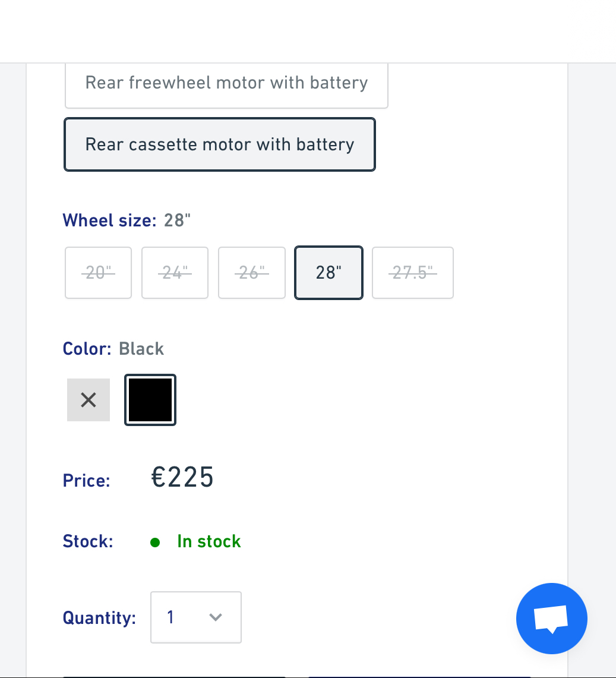Select Rear freewheel motor with battery

[x=226, y=83]
